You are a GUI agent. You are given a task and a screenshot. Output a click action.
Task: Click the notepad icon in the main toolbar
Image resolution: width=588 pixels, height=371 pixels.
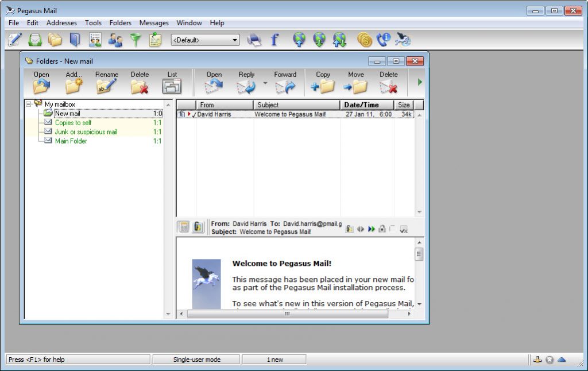click(155, 40)
